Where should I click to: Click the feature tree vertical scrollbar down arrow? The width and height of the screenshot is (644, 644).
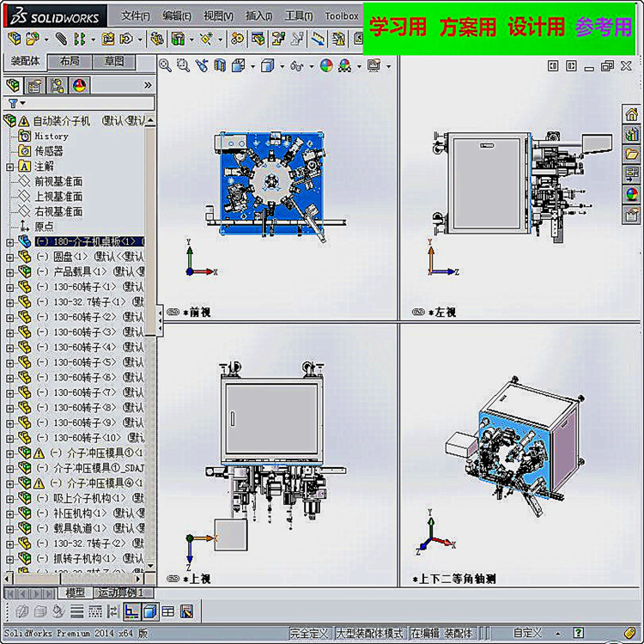tap(150, 566)
